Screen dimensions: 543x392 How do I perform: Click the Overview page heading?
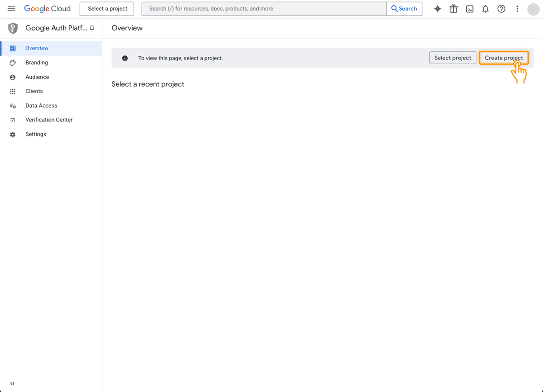pos(127,28)
